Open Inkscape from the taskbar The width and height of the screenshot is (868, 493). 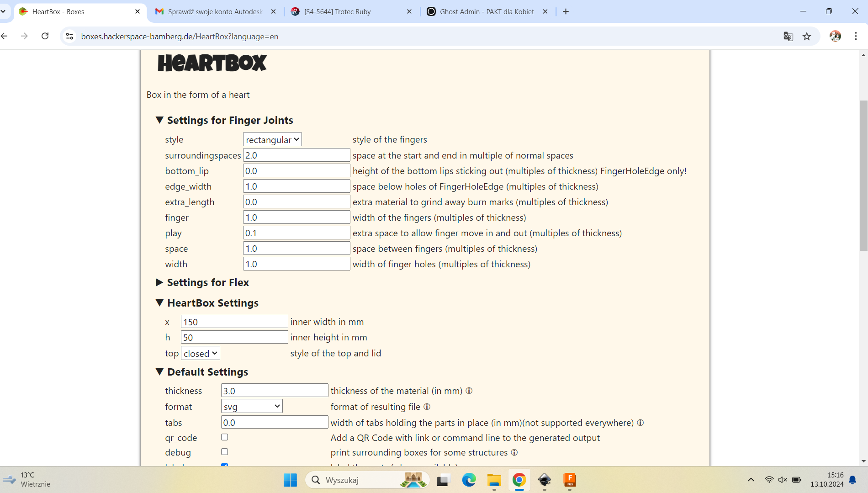(x=544, y=480)
